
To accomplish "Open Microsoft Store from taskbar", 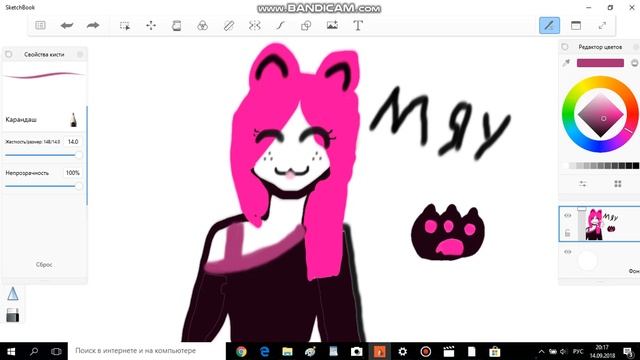I will [x=495, y=351].
